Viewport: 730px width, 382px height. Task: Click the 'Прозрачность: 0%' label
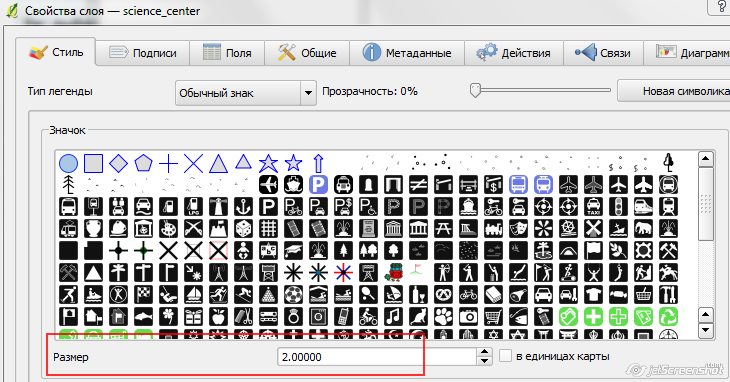pos(370,91)
